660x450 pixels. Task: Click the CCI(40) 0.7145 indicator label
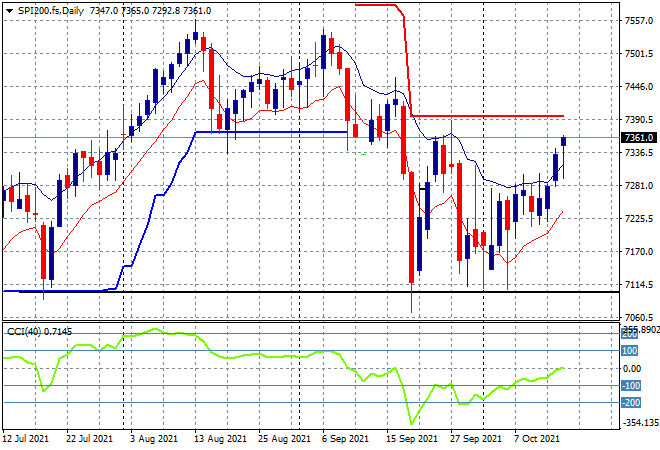[x=39, y=332]
